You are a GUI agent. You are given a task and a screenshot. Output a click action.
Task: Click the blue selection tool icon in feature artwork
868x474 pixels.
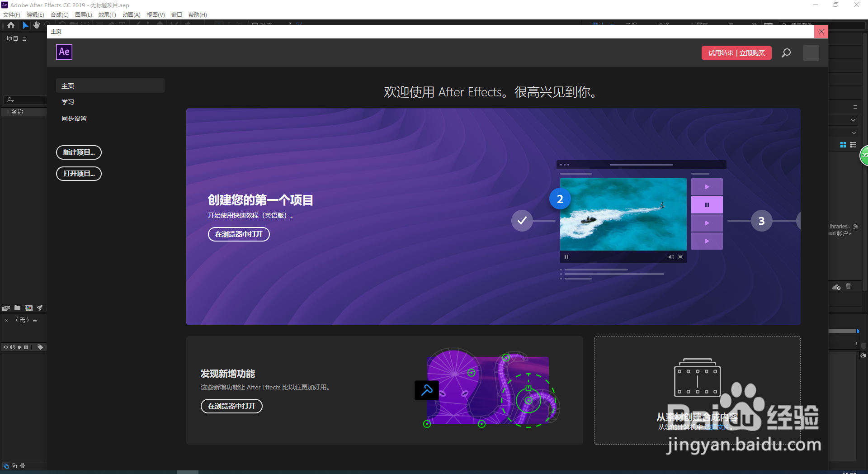427,390
